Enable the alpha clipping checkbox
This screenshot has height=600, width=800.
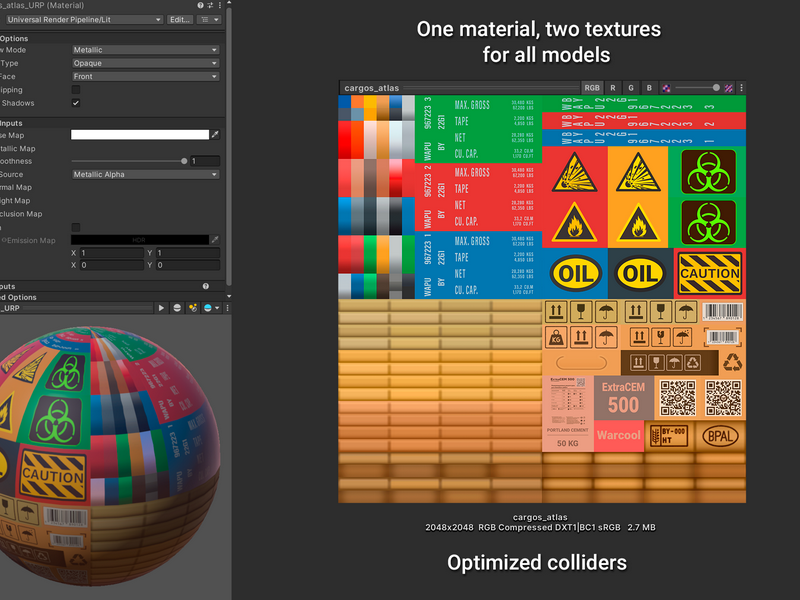tap(76, 90)
